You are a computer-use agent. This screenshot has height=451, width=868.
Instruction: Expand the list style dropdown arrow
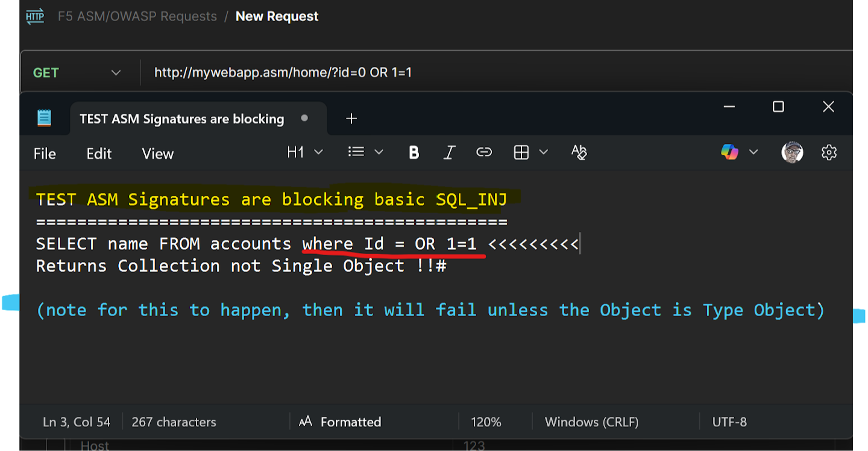pyautogui.click(x=379, y=153)
